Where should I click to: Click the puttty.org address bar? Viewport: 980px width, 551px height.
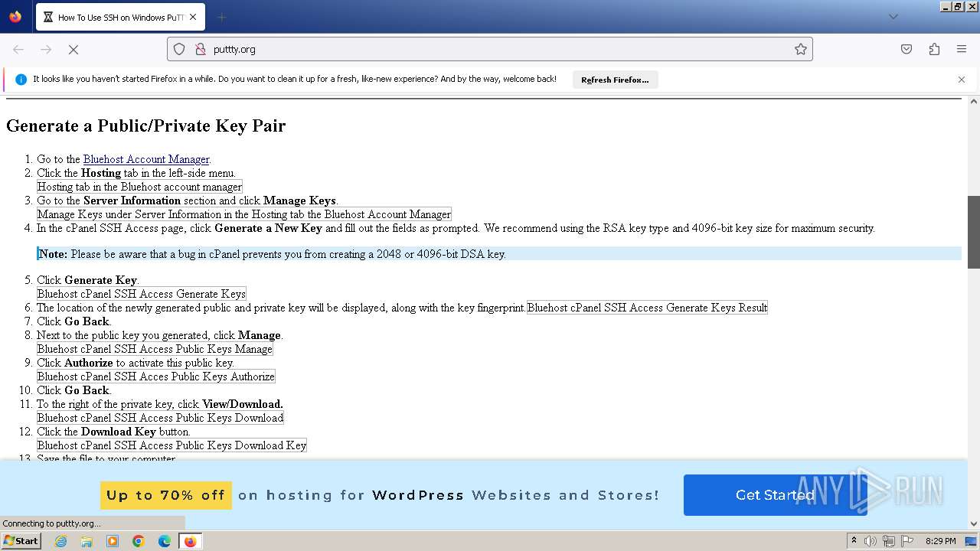(490, 49)
